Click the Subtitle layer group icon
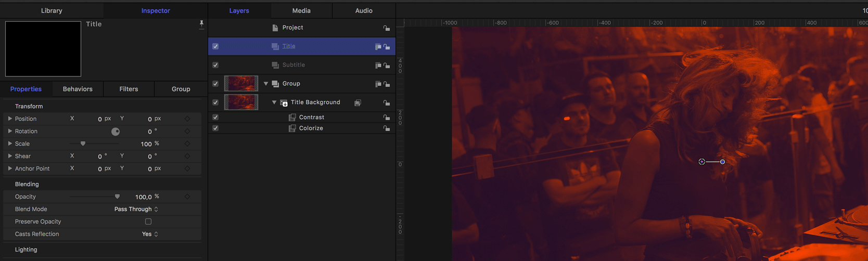868x261 pixels. coord(275,65)
